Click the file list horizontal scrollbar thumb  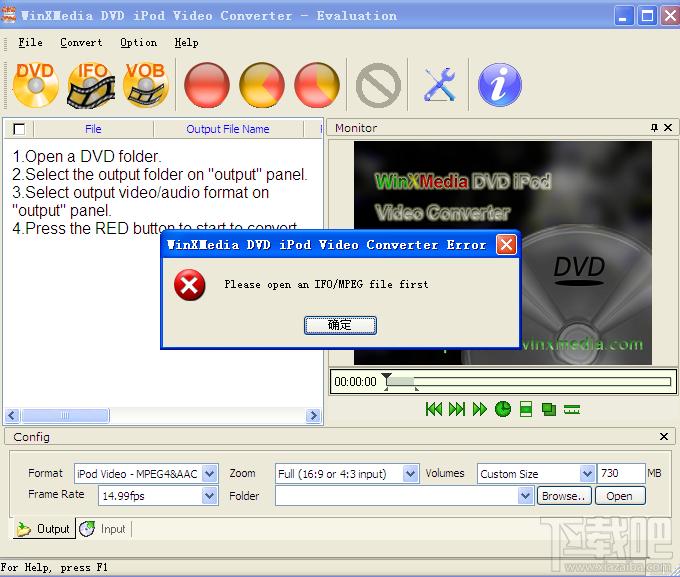65,416
